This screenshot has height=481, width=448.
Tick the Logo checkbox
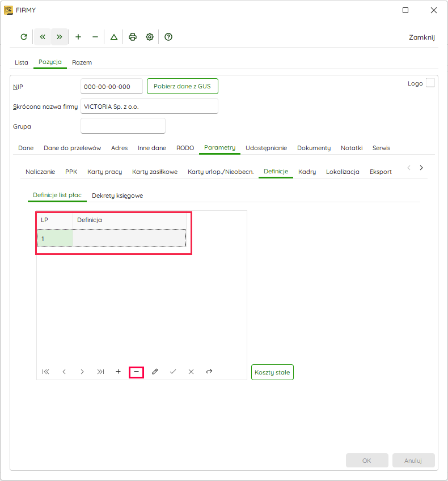[x=430, y=83]
